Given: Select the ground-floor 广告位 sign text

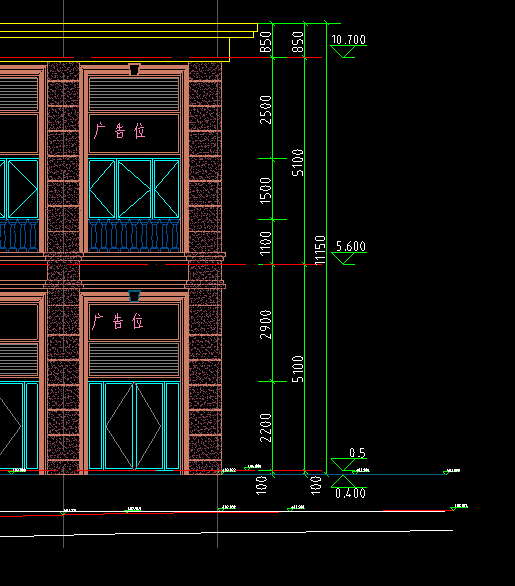Looking at the screenshot, I should click(x=118, y=321).
